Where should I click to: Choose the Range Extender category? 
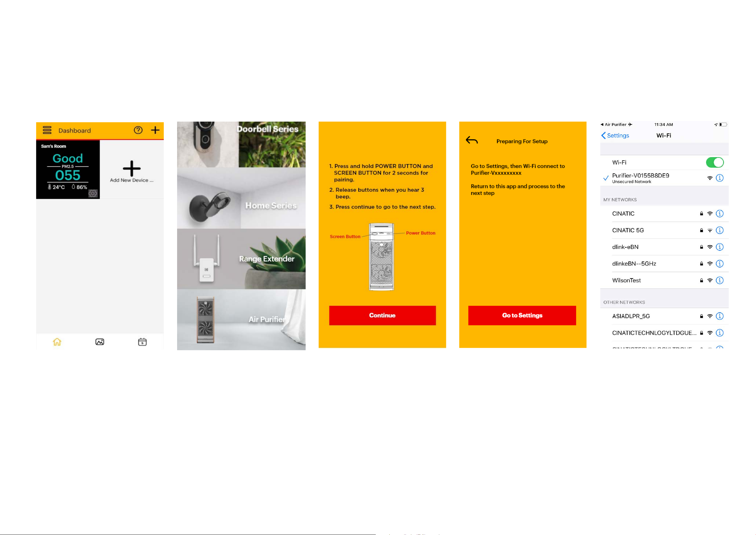coord(241,259)
